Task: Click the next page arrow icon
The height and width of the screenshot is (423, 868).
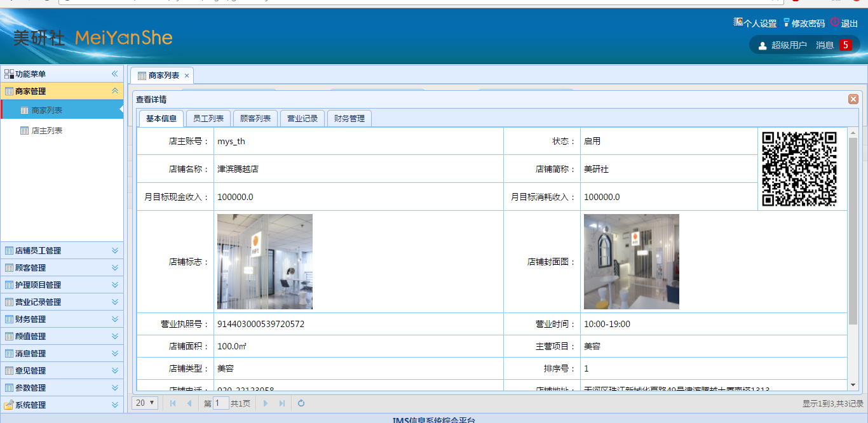Action: coord(266,403)
